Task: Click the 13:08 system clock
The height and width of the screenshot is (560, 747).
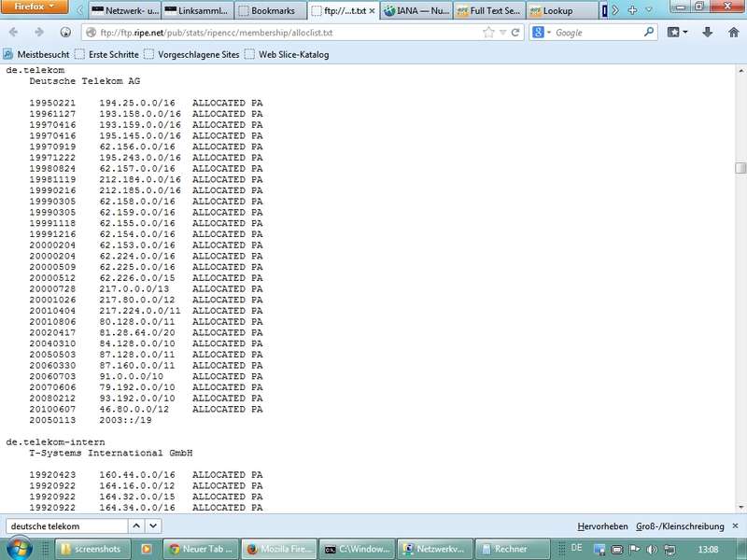Action: [708, 550]
